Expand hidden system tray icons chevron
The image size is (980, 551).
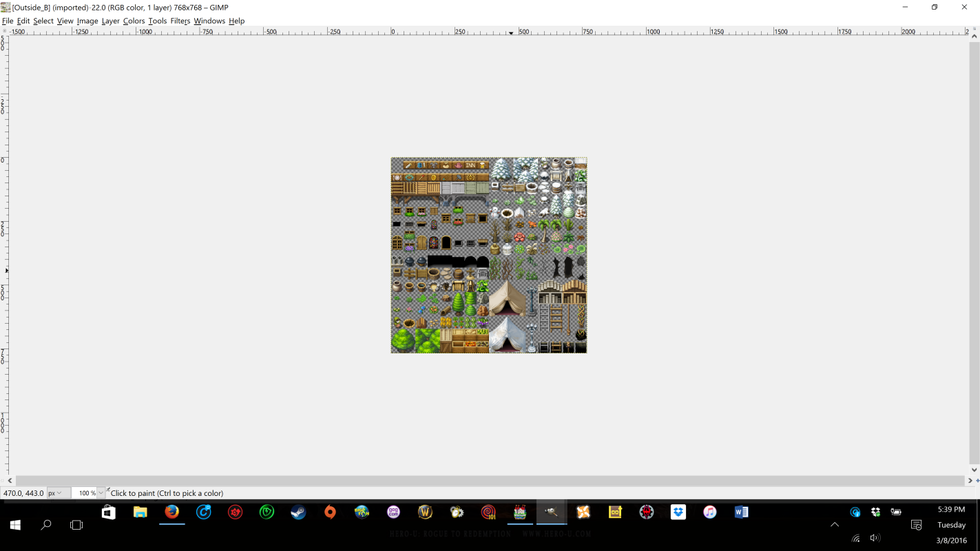(x=835, y=525)
